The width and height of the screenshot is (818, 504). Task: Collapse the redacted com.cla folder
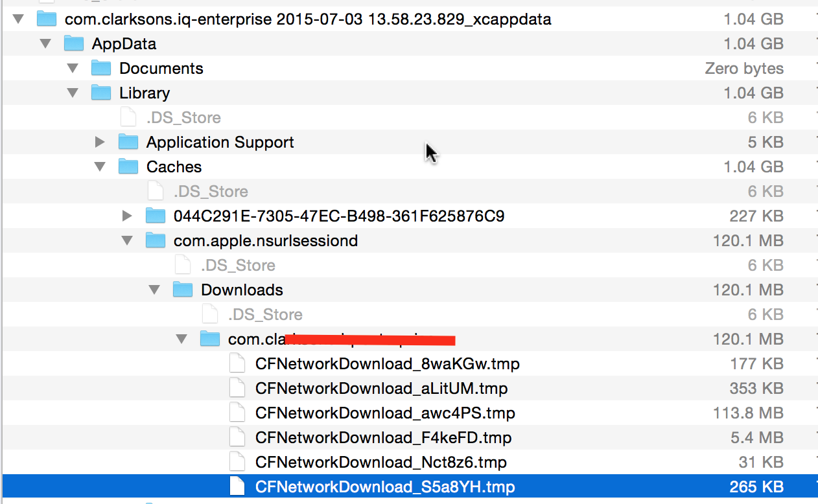[181, 339]
